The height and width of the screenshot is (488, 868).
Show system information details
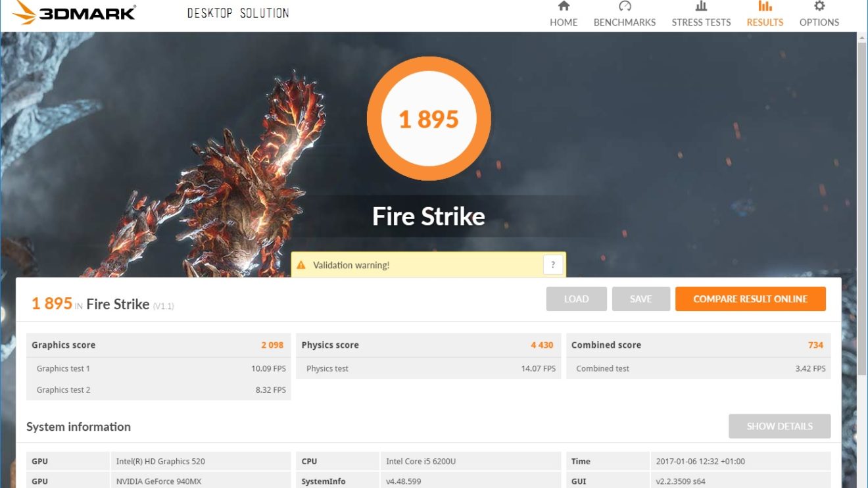click(780, 426)
